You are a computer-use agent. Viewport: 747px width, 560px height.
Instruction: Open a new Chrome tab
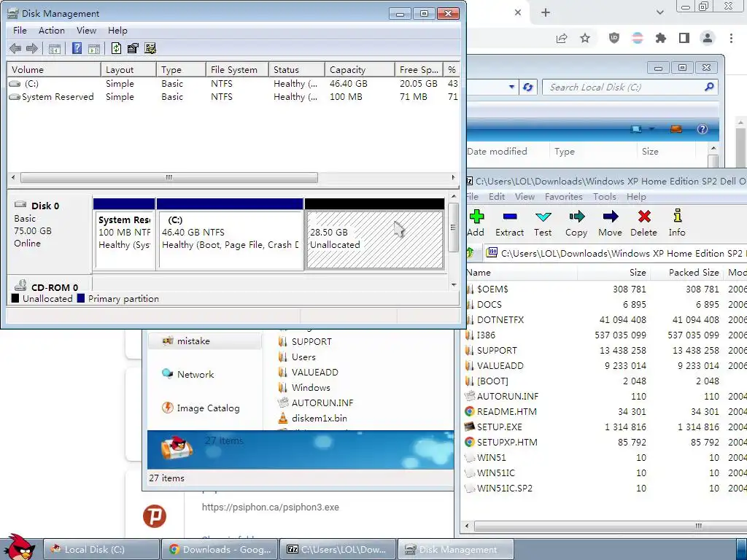(x=546, y=12)
